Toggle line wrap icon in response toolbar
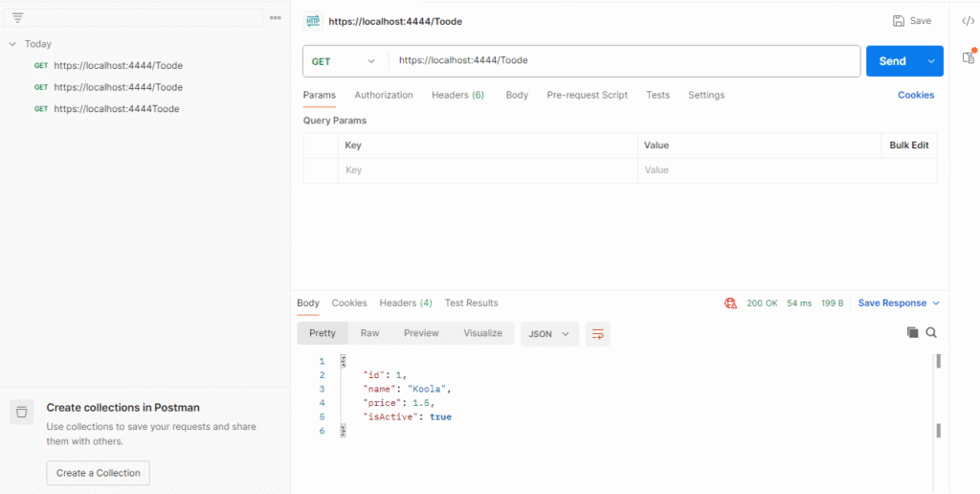 [x=598, y=333]
